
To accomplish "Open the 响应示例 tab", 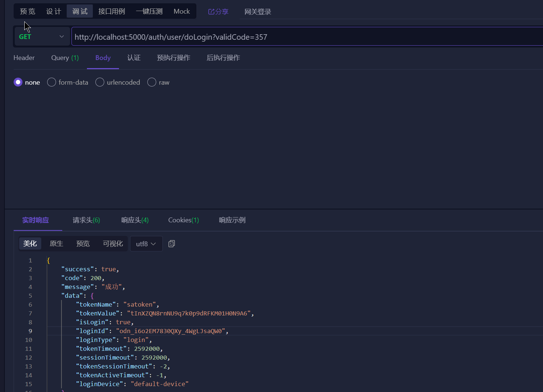I will pyautogui.click(x=232, y=220).
